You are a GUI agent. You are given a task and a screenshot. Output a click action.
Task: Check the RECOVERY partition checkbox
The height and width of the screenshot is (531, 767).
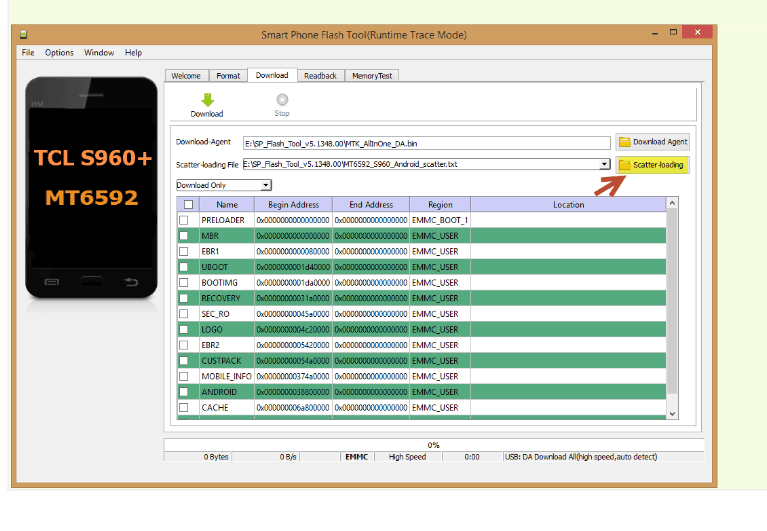183,298
